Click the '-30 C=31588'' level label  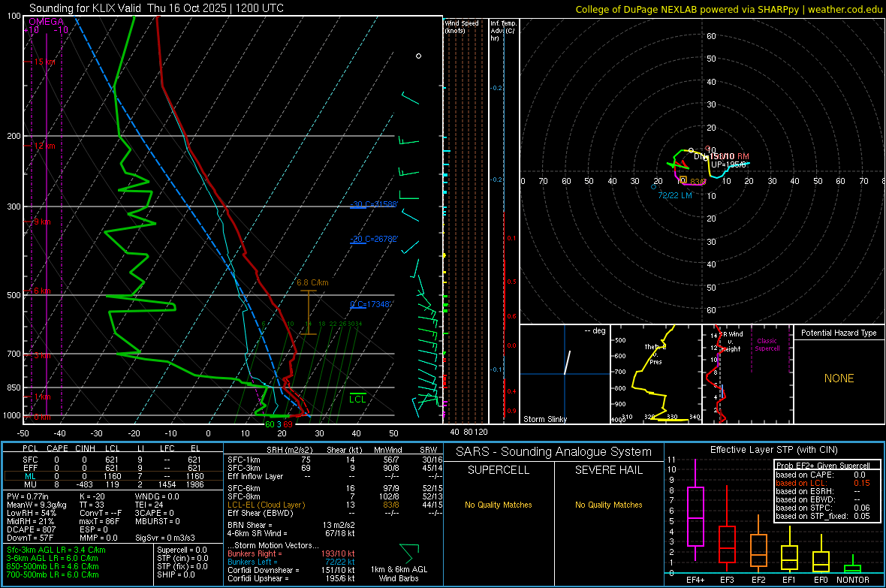coord(374,204)
